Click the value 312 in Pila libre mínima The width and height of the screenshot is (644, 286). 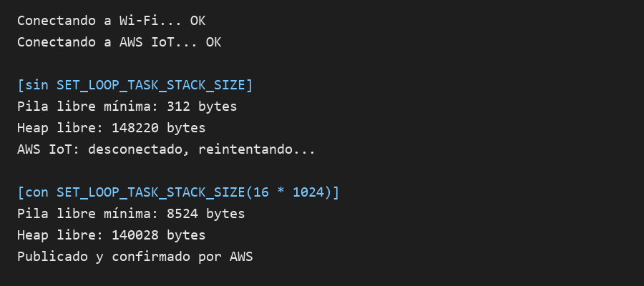[x=178, y=107]
